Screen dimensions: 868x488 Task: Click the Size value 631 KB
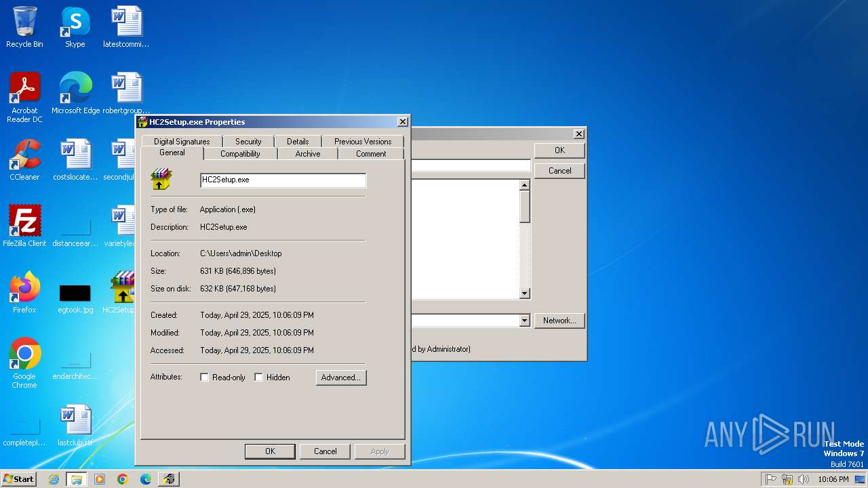(x=238, y=271)
